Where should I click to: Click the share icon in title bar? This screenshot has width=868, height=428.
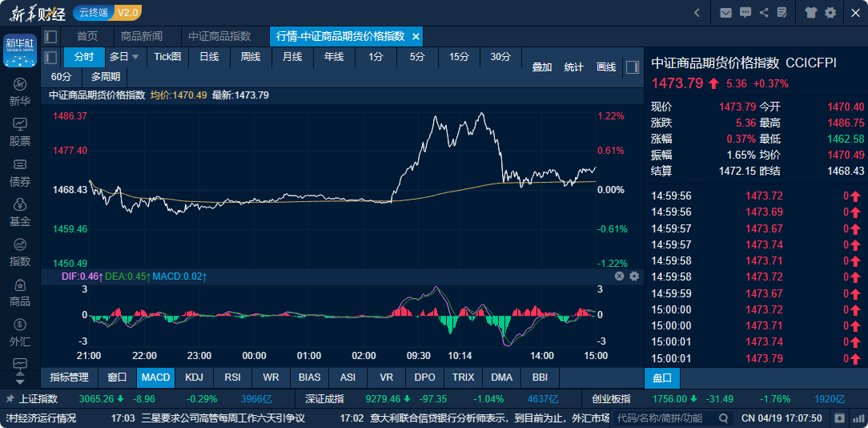coord(764,12)
